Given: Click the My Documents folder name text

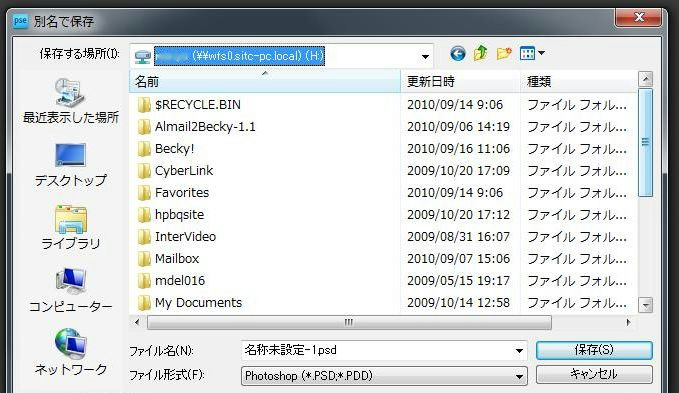Looking at the screenshot, I should pos(198,303).
